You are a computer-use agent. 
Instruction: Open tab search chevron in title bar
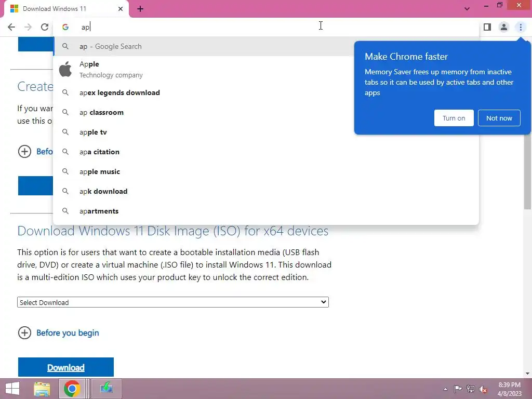point(467,9)
